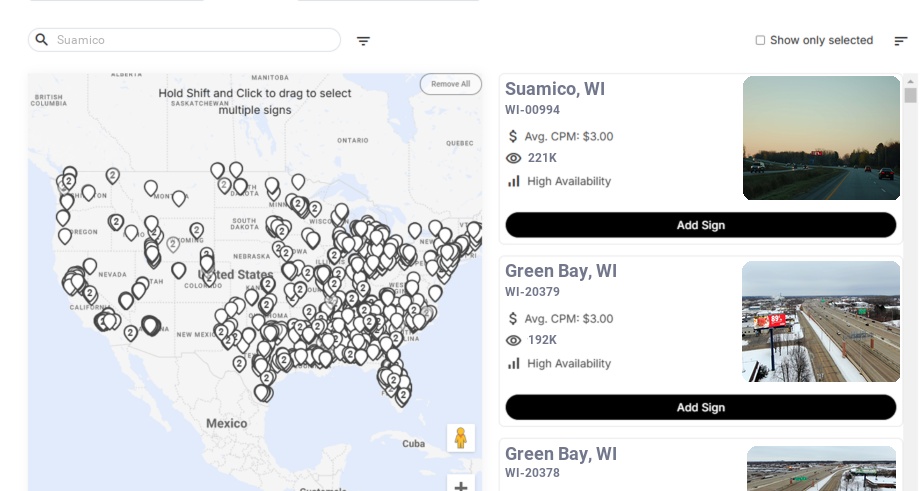Open the filter icon beside search
The image size is (920, 491).
point(363,41)
